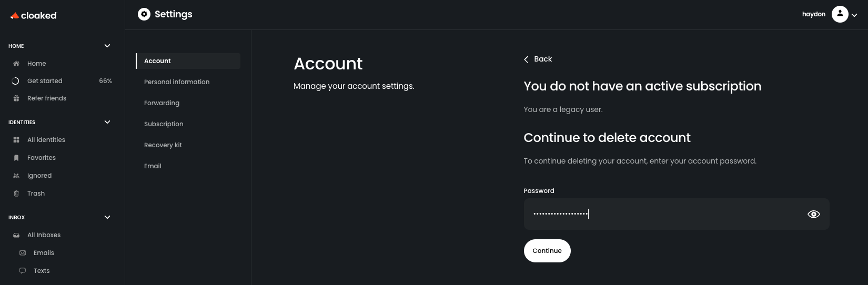Screen dimensions: 868x285
Task: Click the Texts speech bubble icon
Action: [x=23, y=271]
